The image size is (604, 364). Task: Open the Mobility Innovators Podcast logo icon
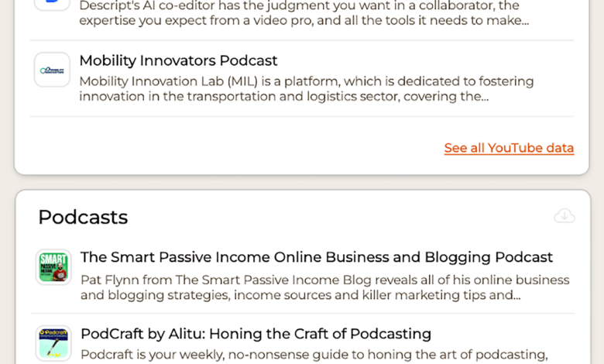(52, 70)
